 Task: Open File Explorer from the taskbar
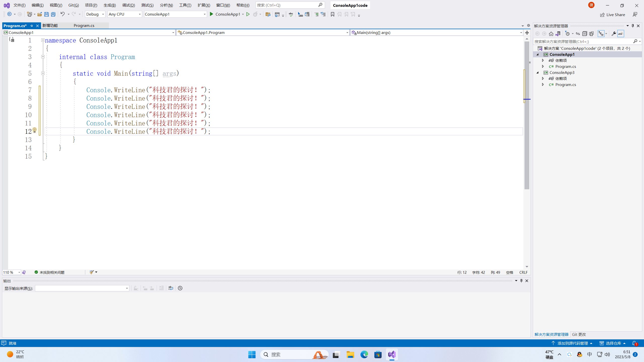[x=350, y=354]
